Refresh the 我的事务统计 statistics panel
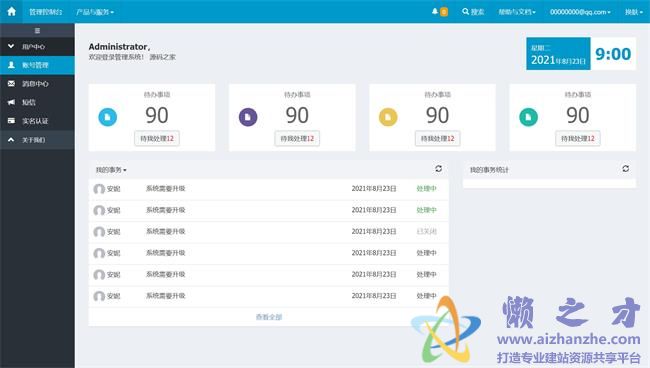 (626, 168)
